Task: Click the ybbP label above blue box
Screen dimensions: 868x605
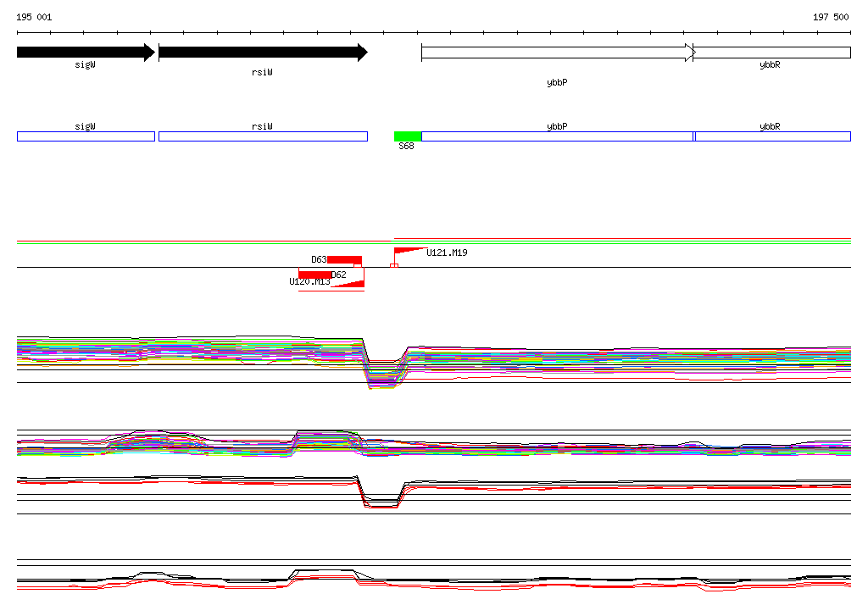Action: pos(557,127)
